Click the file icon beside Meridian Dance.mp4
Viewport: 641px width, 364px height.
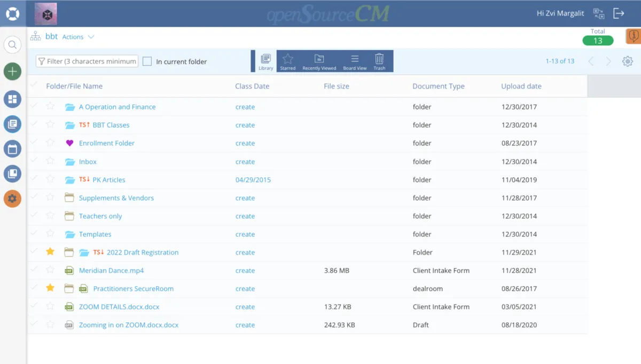[x=69, y=271]
